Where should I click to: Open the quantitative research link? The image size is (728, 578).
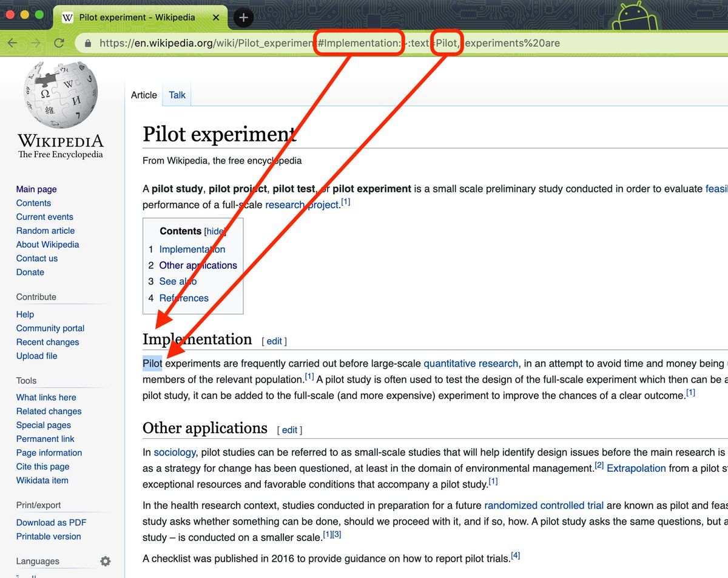[x=471, y=363]
